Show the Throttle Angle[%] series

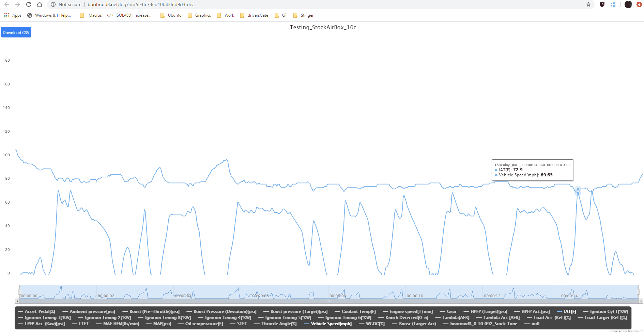click(276, 324)
